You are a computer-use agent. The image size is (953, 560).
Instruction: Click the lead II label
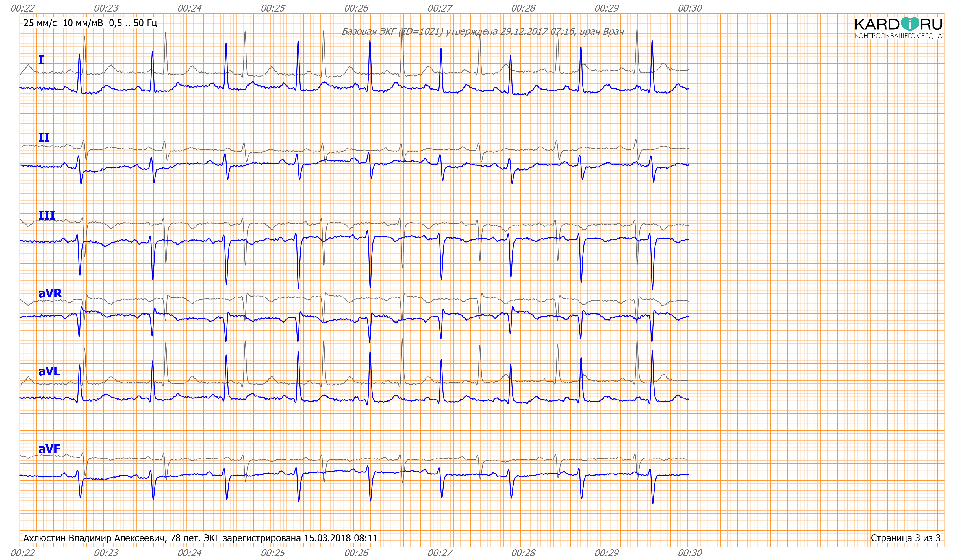coord(44,138)
